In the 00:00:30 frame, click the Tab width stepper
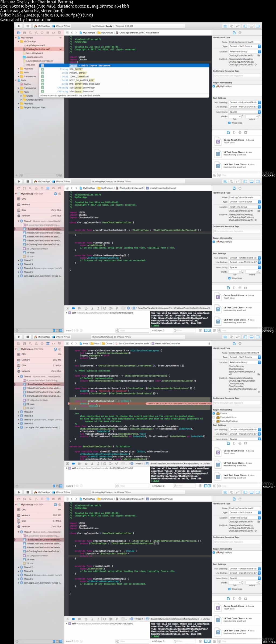The height and width of the screenshot is (644, 276). click(x=243, y=116)
